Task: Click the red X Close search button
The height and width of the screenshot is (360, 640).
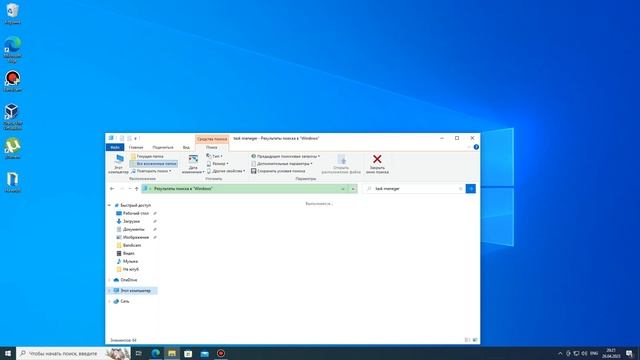Action: pyautogui.click(x=377, y=164)
